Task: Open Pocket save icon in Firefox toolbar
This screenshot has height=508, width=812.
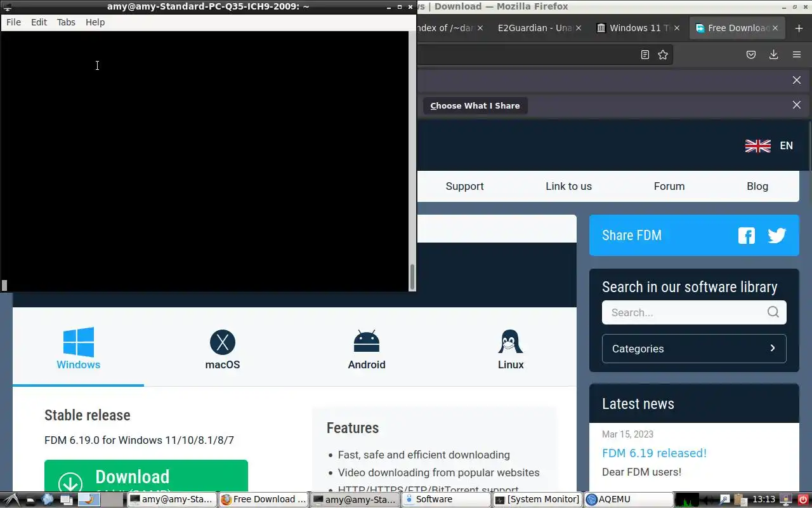Action: pos(751,55)
